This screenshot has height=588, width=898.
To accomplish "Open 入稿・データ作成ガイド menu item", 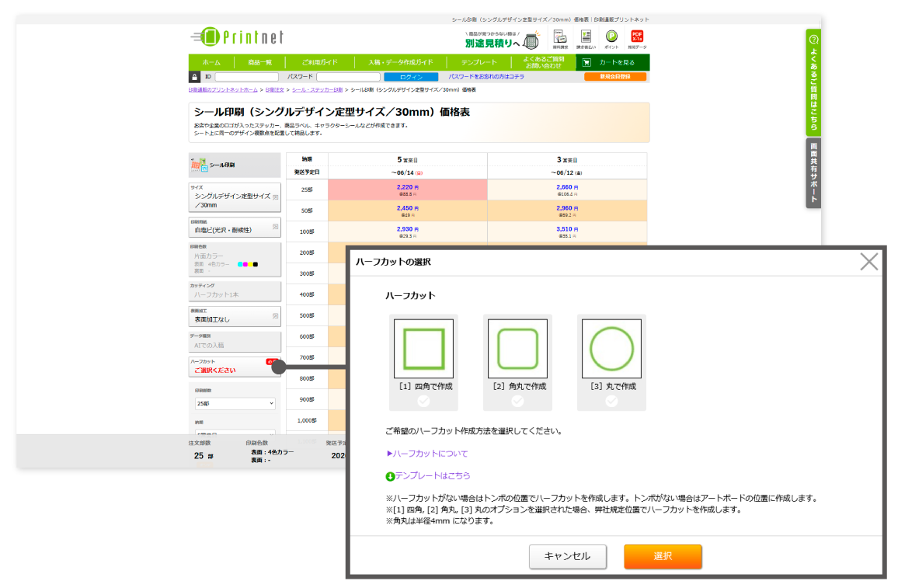I will coord(400,62).
